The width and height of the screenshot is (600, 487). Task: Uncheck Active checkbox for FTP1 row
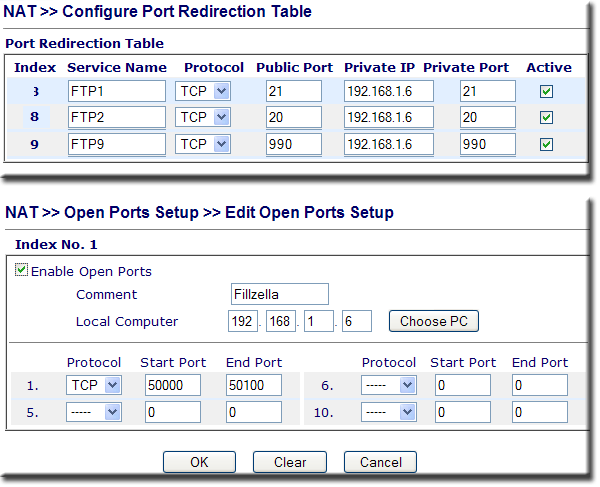click(x=546, y=91)
